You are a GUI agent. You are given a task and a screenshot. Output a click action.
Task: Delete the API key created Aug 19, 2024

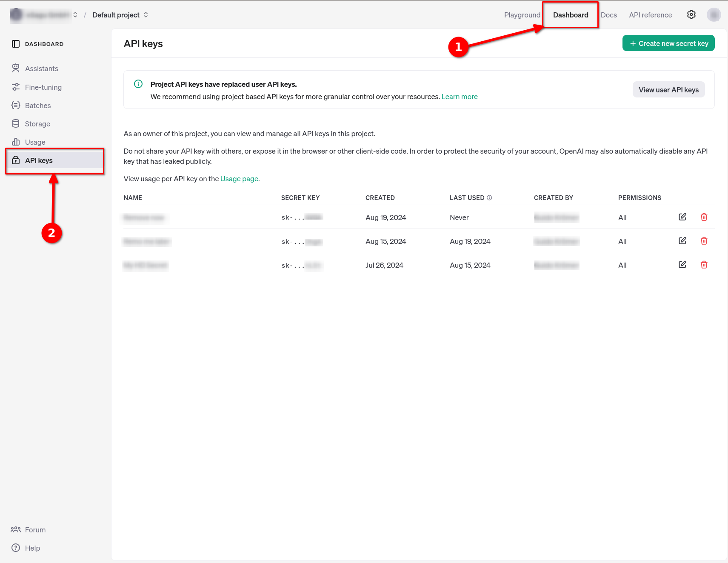tap(704, 217)
